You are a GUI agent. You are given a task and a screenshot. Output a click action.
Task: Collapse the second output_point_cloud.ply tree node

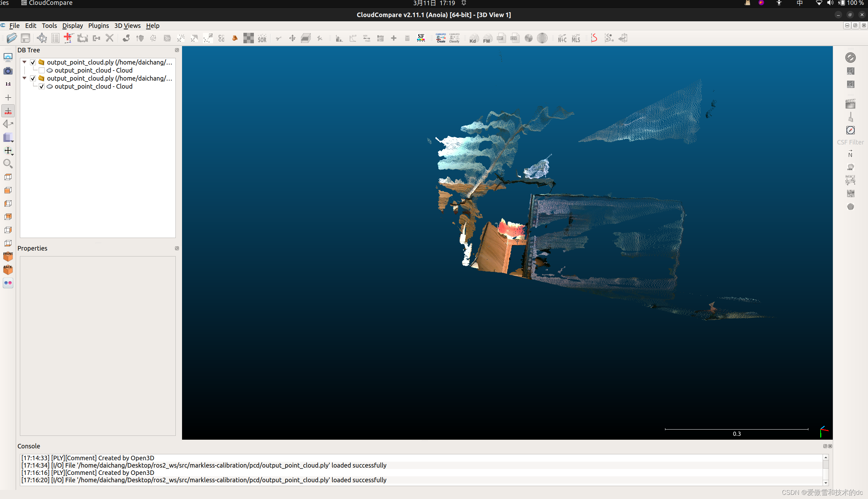tap(24, 78)
